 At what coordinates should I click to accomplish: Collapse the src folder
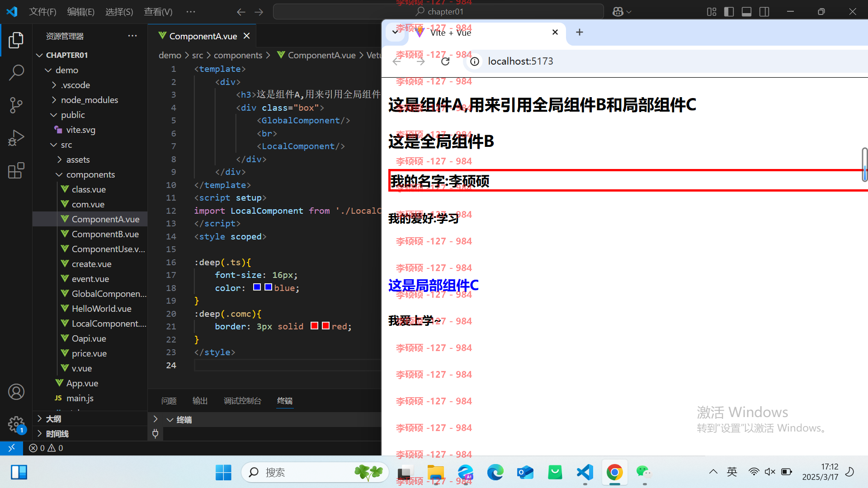point(54,145)
